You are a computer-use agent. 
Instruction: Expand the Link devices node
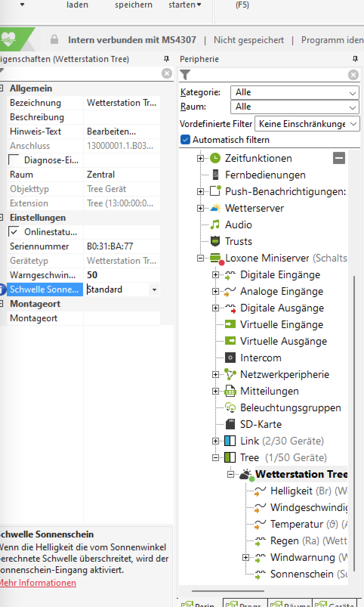click(x=216, y=441)
